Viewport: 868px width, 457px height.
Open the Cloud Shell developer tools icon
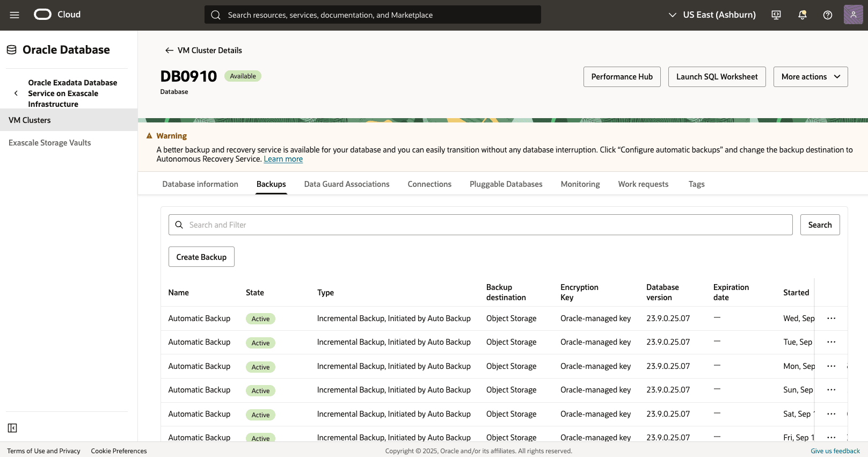point(776,15)
